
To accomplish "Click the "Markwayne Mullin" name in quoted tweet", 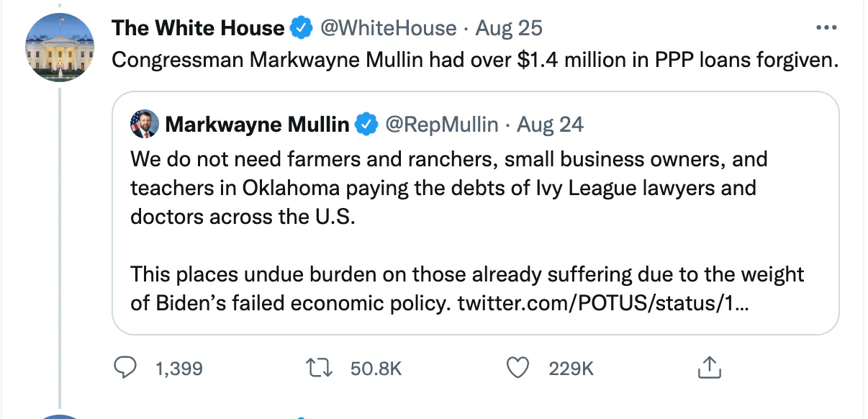I will [x=257, y=125].
